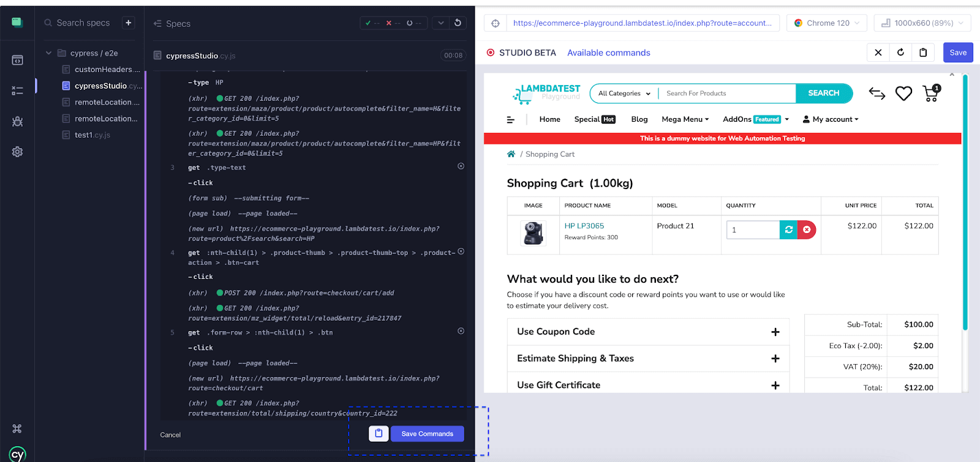The height and width of the screenshot is (462, 980).
Task: Open the HP LP3065 product link
Action: 584,226
